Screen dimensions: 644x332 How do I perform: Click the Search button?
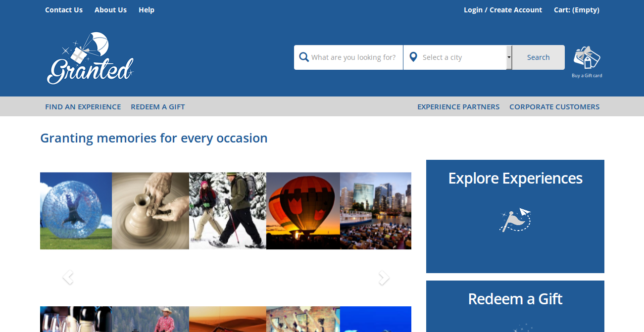click(538, 57)
